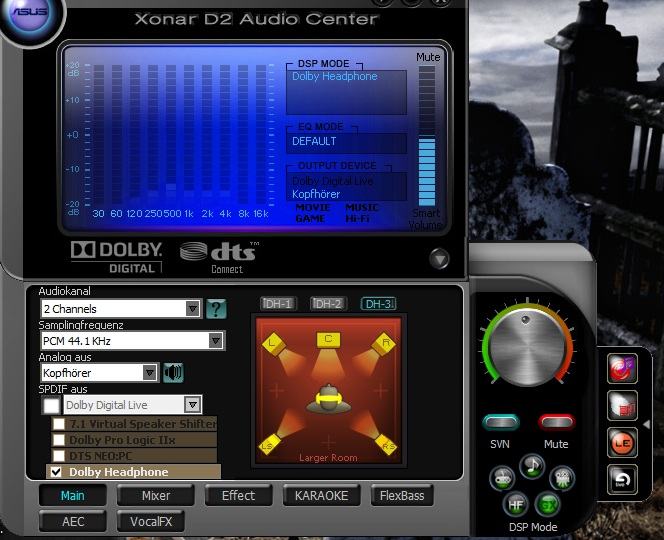Click Kopfhörer in OUTPUT DEVICE display
Viewport: 664px width, 540px height.
click(316, 194)
